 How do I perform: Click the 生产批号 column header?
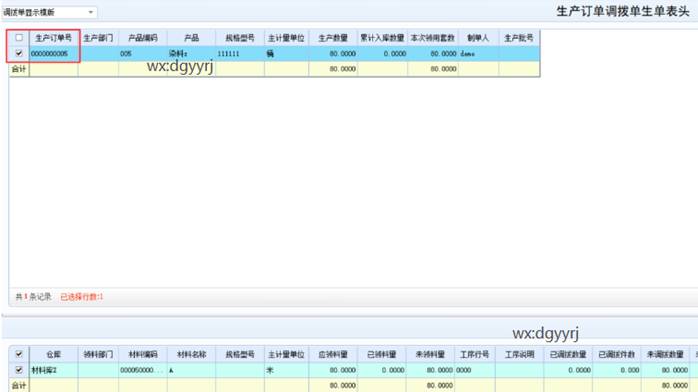[519, 38]
